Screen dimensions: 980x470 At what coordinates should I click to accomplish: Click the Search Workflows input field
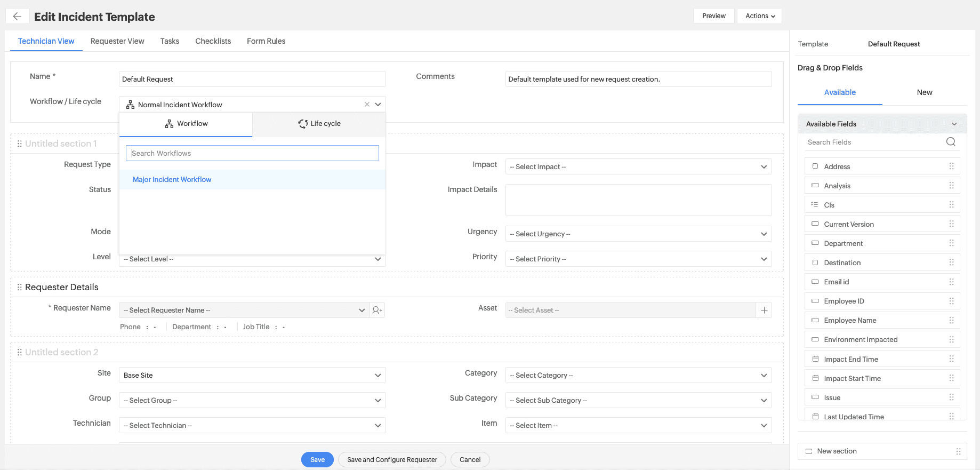tap(252, 154)
